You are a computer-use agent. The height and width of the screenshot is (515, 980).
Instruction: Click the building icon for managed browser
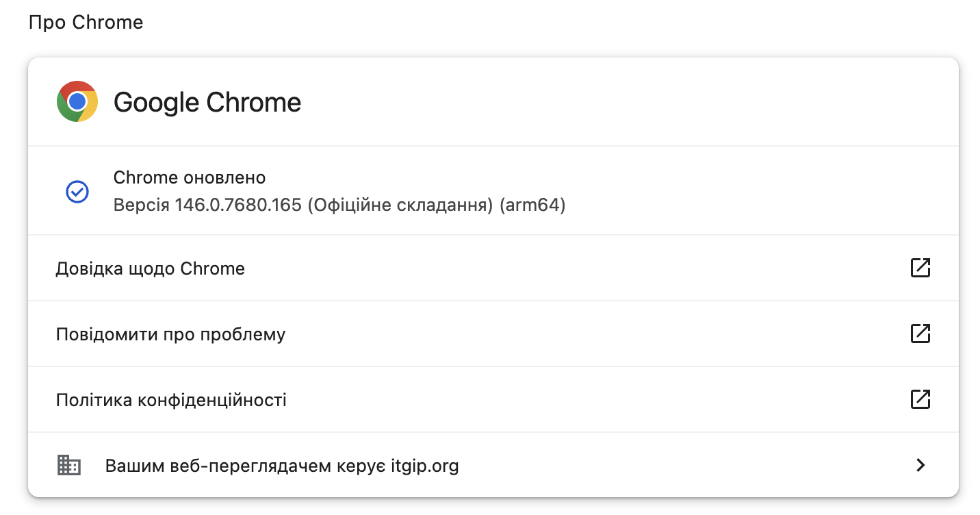[68, 466]
